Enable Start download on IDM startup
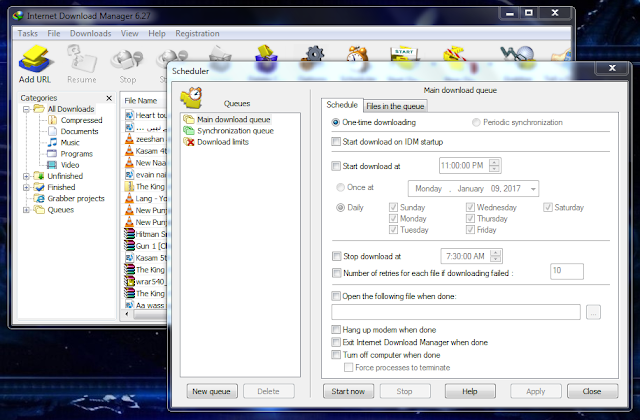 point(336,142)
